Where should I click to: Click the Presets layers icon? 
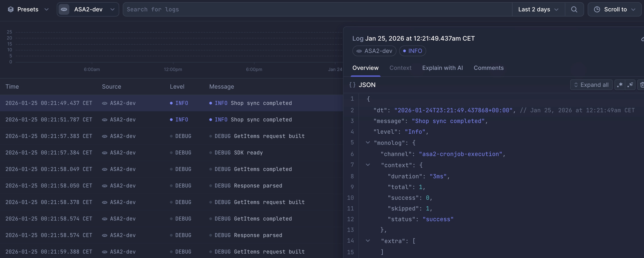(11, 9)
